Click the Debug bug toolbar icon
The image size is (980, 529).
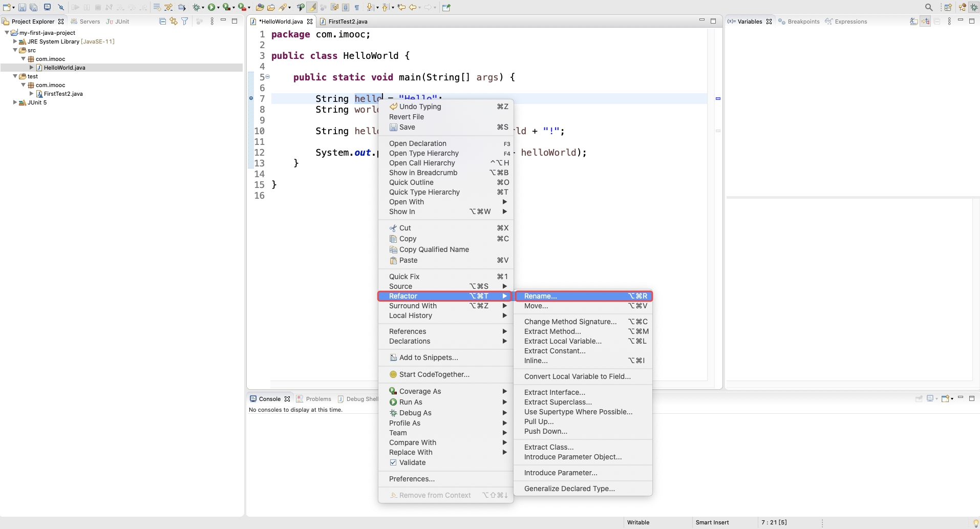pyautogui.click(x=196, y=7)
